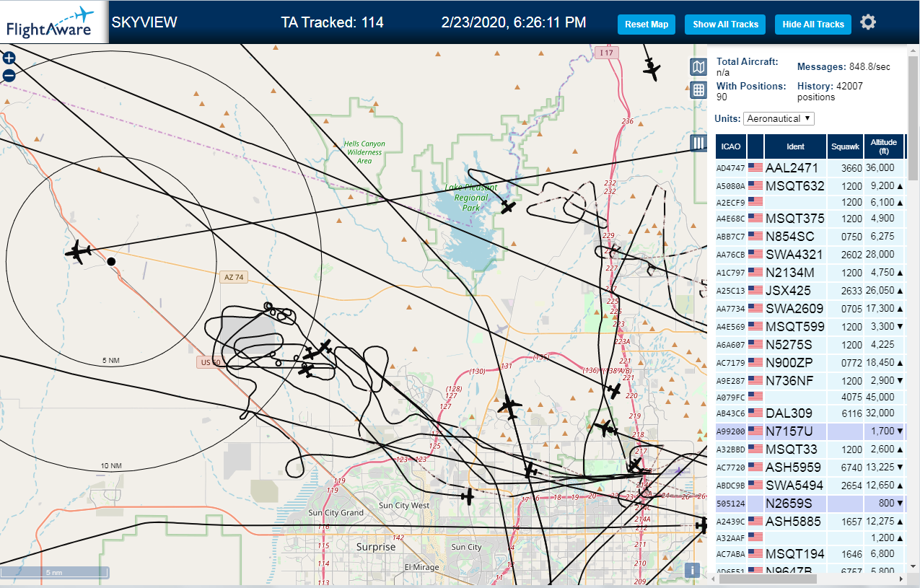This screenshot has height=588, width=920.
Task: Zoom out with the minus button
Action: click(9, 75)
